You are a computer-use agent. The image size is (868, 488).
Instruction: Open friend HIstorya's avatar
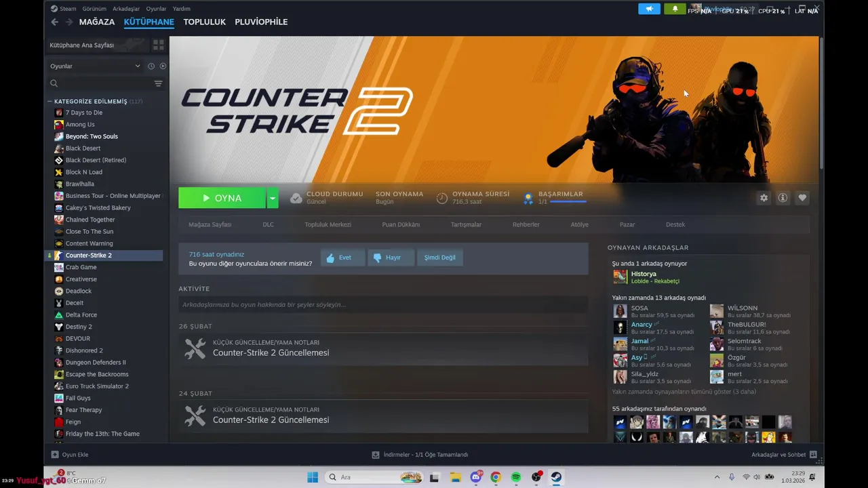[620, 277]
